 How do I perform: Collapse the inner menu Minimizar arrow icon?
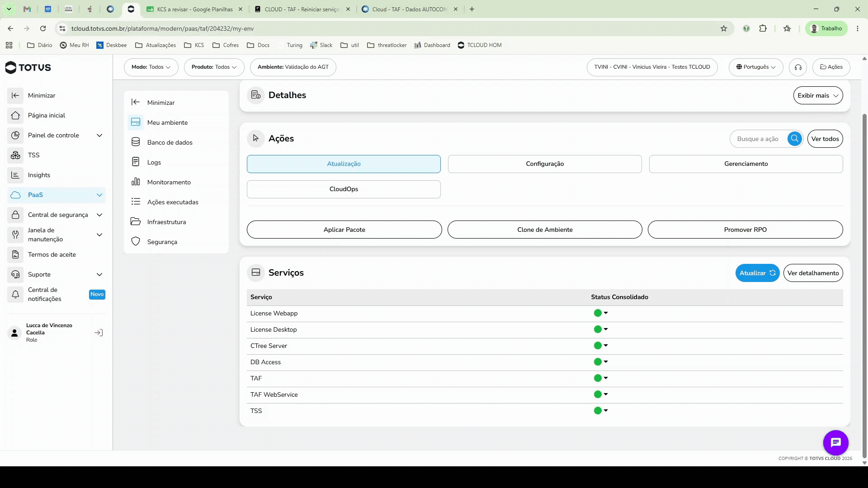point(136,102)
